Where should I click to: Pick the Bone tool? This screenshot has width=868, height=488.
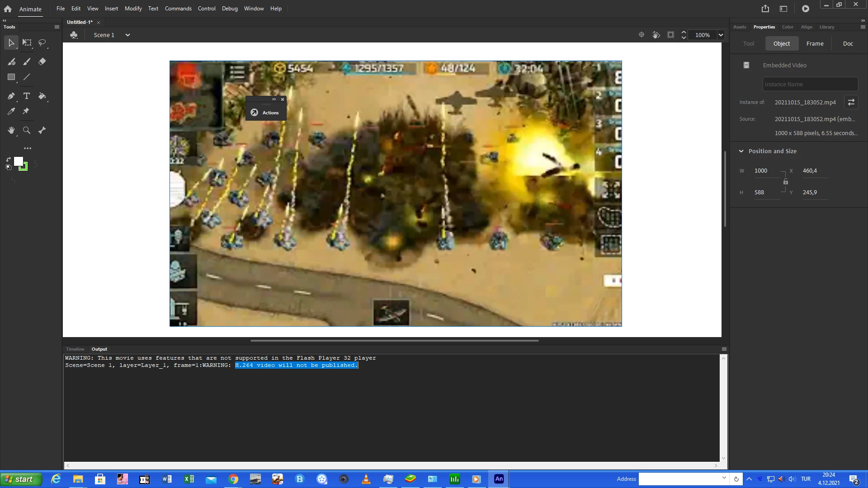[x=42, y=130]
